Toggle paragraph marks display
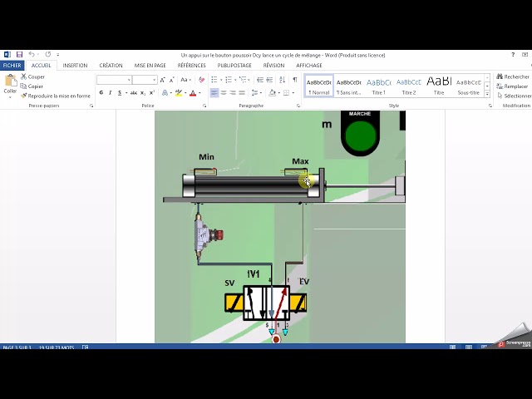 tap(295, 80)
